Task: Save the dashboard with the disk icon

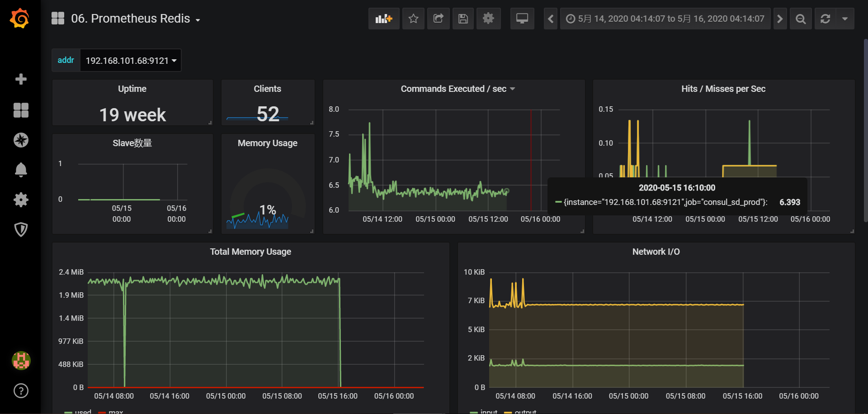Action: (463, 19)
